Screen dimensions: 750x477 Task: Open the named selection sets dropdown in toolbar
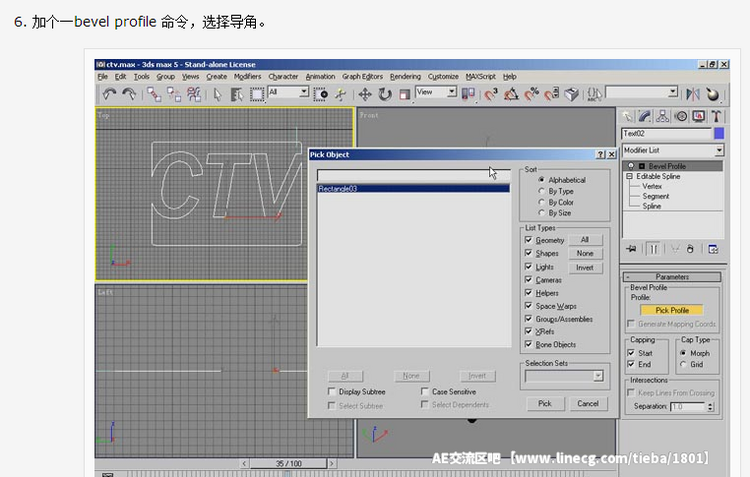[673, 92]
